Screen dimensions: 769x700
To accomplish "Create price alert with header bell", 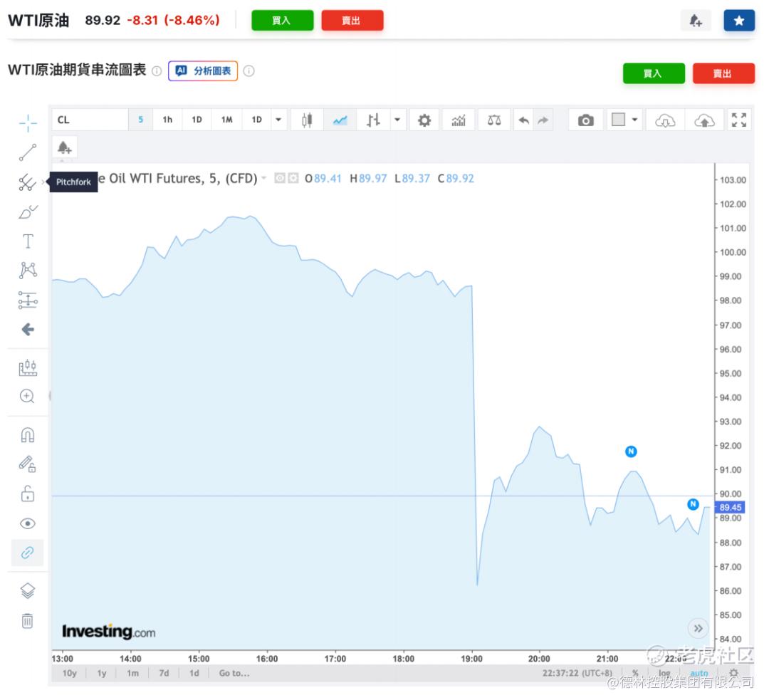I will 696,20.
